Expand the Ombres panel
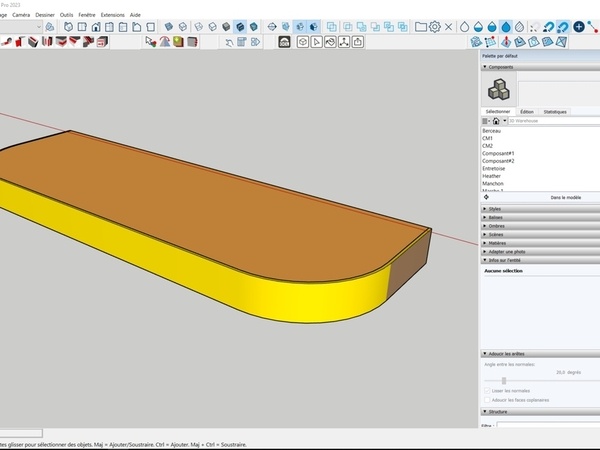Viewport: 600px width, 450px height. pyautogui.click(x=494, y=225)
